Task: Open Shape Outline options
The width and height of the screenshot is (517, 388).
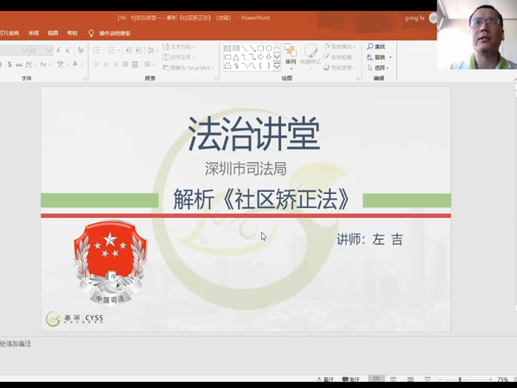Action: (340, 57)
